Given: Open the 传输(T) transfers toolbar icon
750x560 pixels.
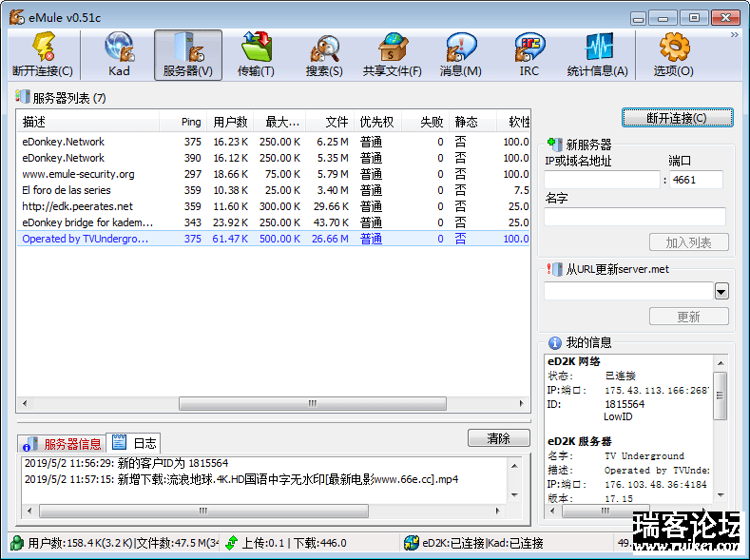Looking at the screenshot, I should [x=257, y=55].
